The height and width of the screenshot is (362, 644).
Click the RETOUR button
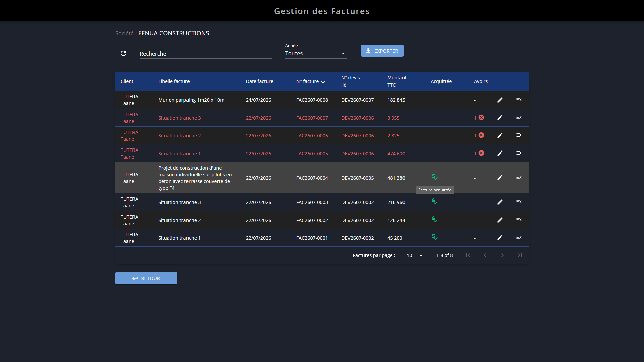[146, 278]
